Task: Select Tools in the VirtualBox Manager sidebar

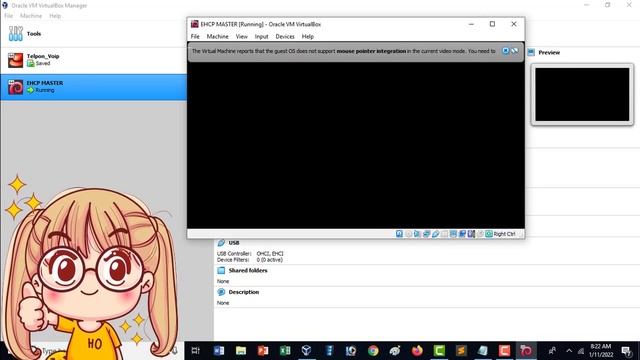Action: 93,34
